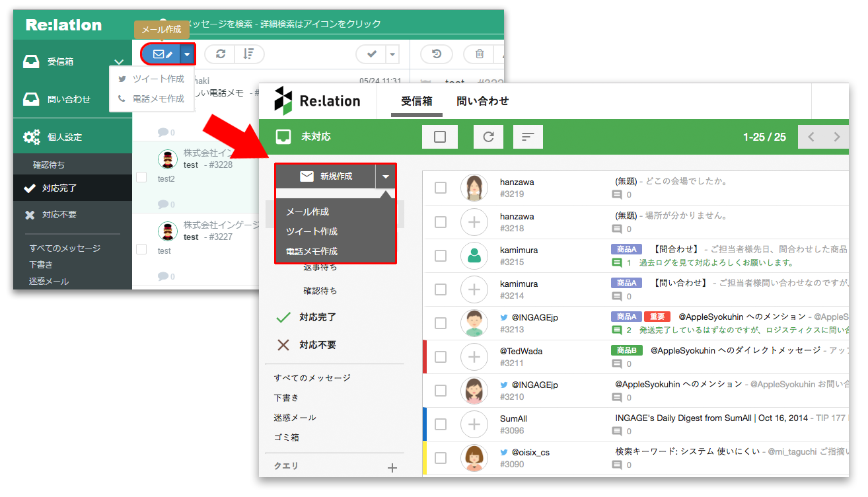868x497 pixels.
Task: Open ゴミ箱 in new window sidebar
Action: coord(287,438)
